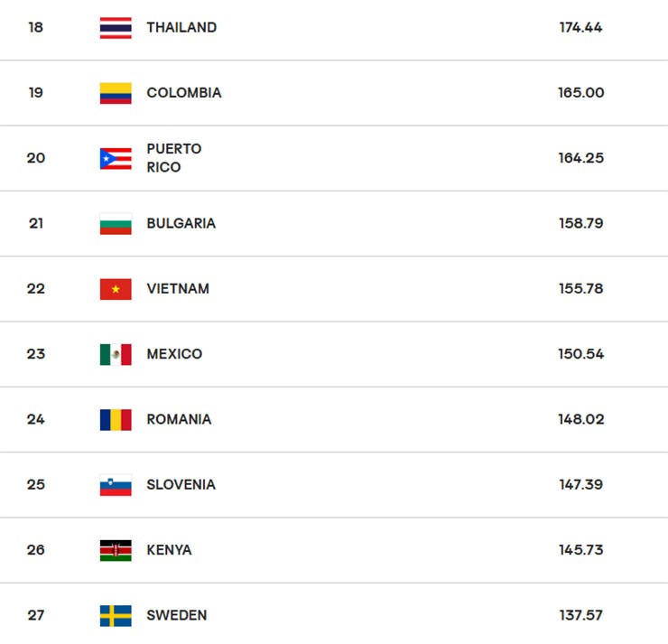The height and width of the screenshot is (644, 668).
Task: Click the Romania flag icon
Action: pos(116,419)
